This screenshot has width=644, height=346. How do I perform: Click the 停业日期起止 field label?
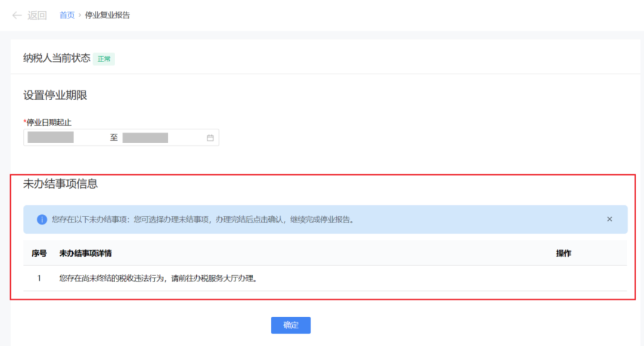point(48,122)
